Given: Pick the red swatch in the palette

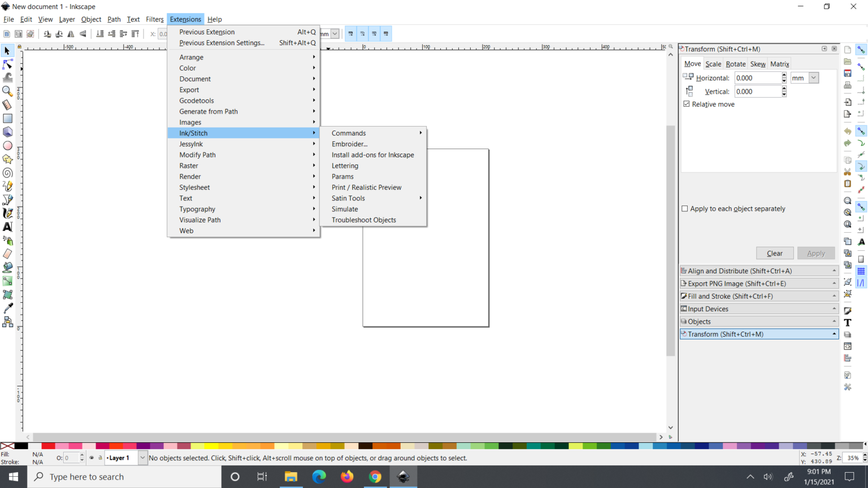Looking at the screenshot, I should point(48,446).
